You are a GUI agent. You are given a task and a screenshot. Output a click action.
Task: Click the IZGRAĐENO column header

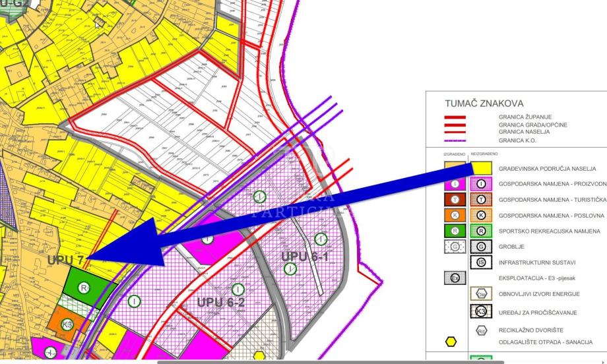[455, 154]
